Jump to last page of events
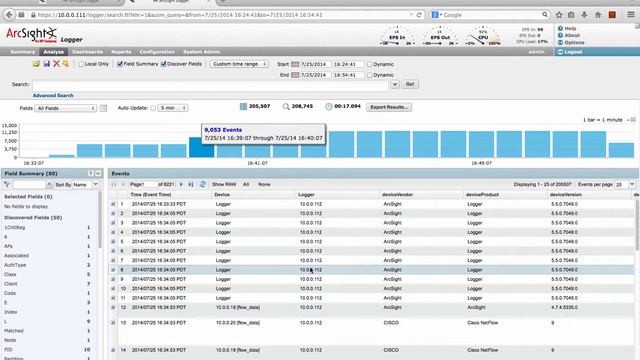 pos(191,184)
